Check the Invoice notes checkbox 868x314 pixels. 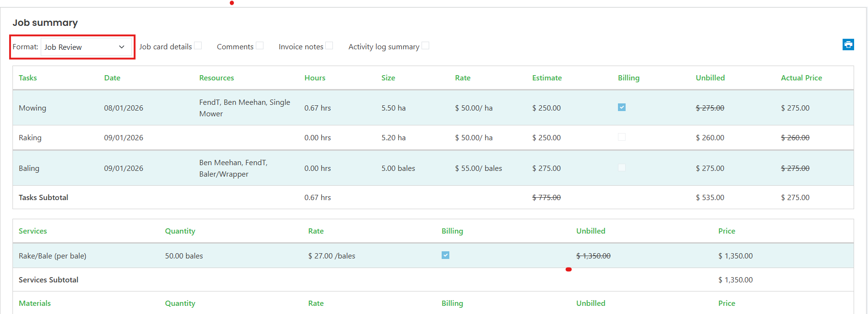(329, 46)
